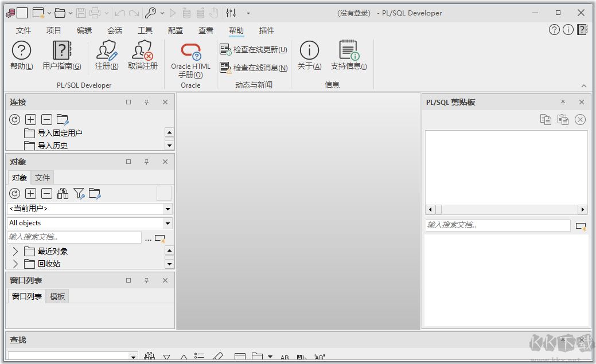The height and width of the screenshot is (364, 596).
Task: Click 检查在线更新 check for updates
Action: click(254, 50)
